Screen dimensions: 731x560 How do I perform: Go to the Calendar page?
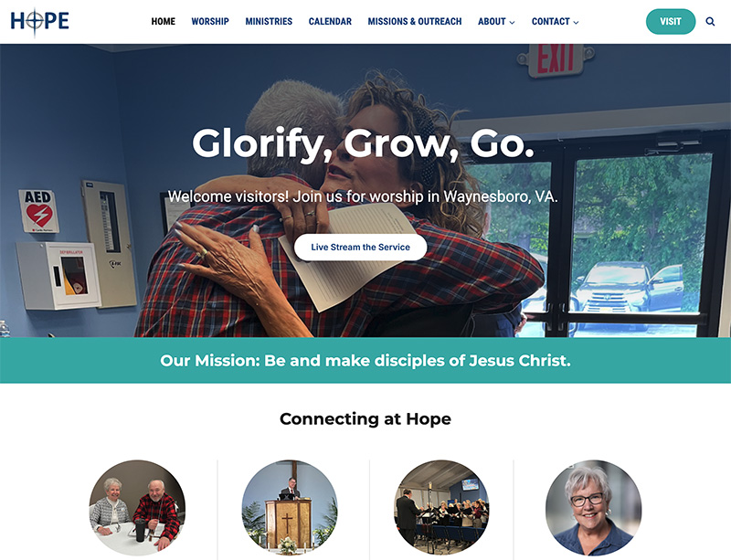(330, 21)
